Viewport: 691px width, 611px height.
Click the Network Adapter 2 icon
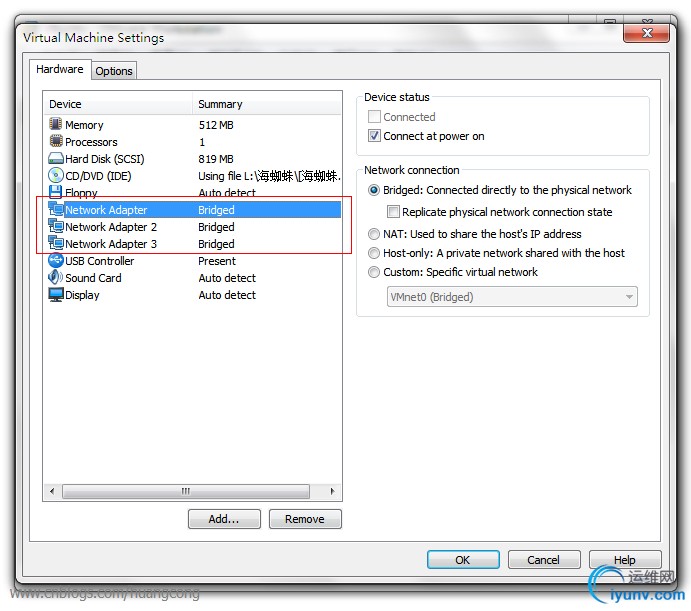pos(56,226)
